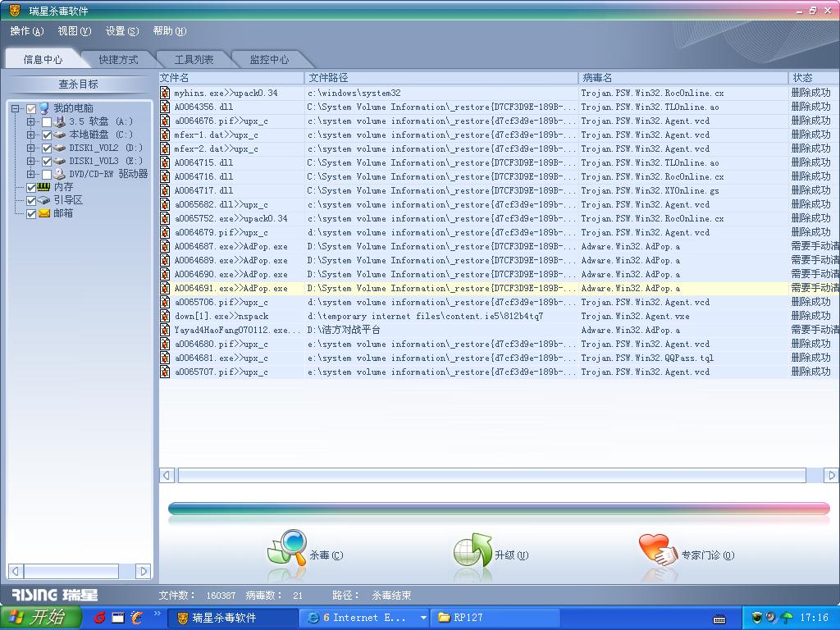This screenshot has height=630, width=840.
Task: Click the virus icon beside a0065707.pif
Action: (x=165, y=372)
